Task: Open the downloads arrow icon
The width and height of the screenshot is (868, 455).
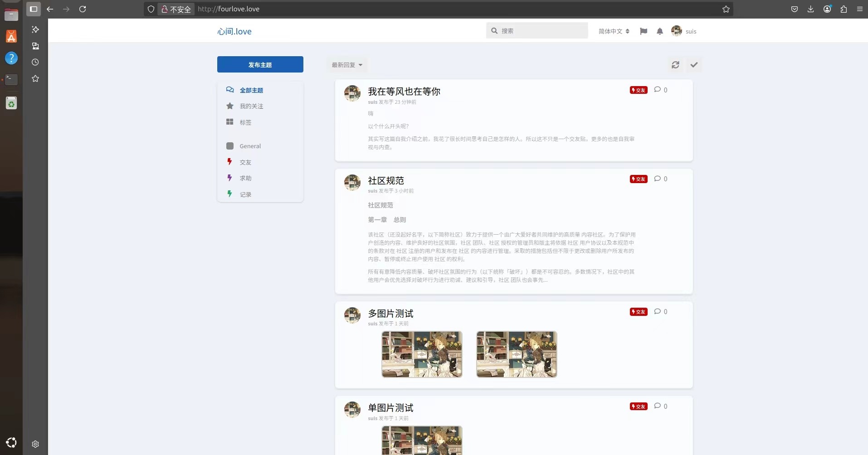Action: [811, 9]
